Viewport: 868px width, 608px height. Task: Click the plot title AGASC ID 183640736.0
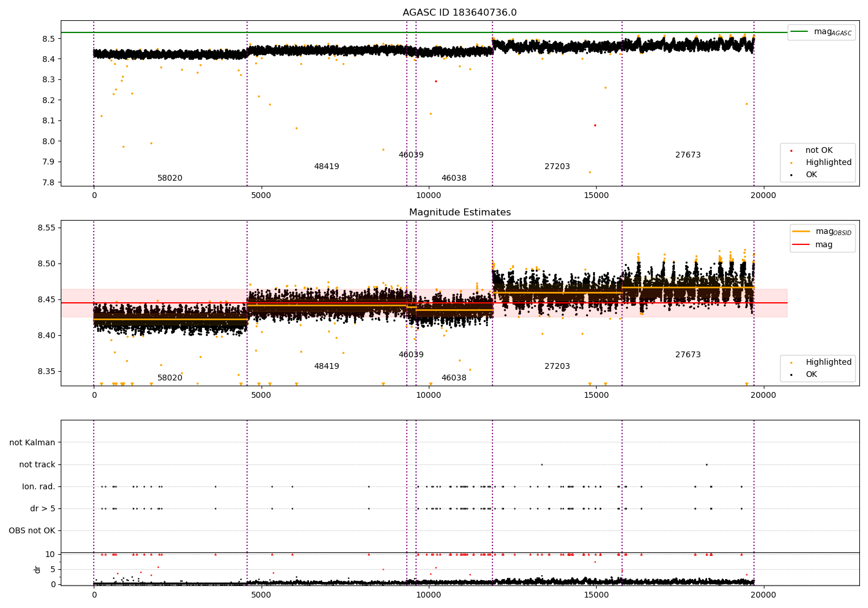459,13
